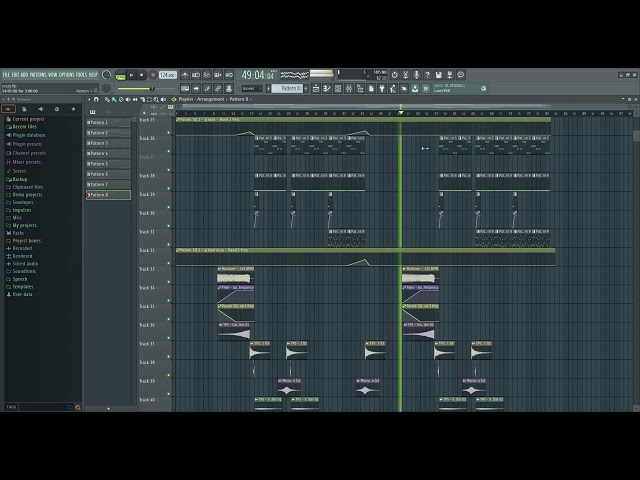Click the red record button
This screenshot has width=640, height=480.
[x=153, y=75]
